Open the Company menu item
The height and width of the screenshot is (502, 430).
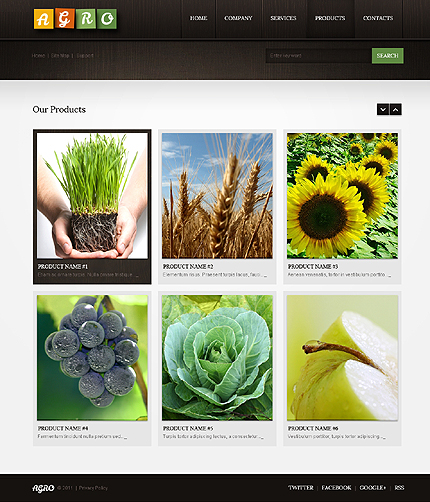point(238,18)
